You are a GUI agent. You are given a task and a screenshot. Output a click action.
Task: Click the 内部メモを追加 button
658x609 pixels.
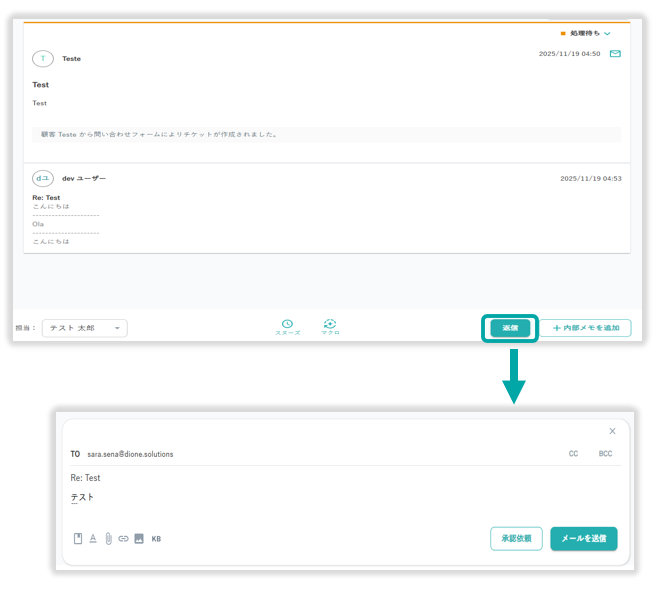click(x=586, y=328)
